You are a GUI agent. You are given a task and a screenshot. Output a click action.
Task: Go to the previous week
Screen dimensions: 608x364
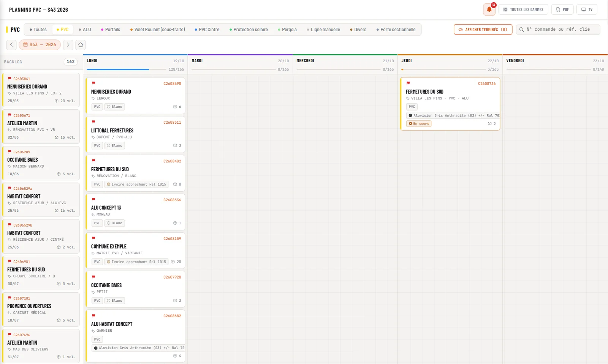11,45
